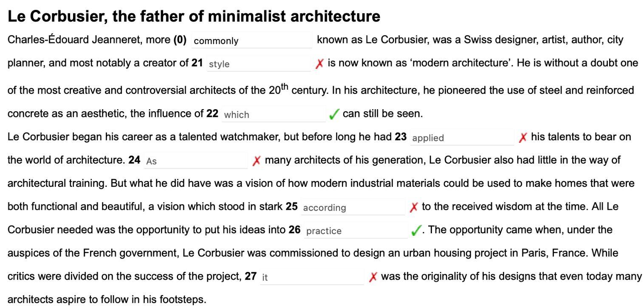
Task: Click the red cross after 'applied' field
Action: pyautogui.click(x=523, y=137)
